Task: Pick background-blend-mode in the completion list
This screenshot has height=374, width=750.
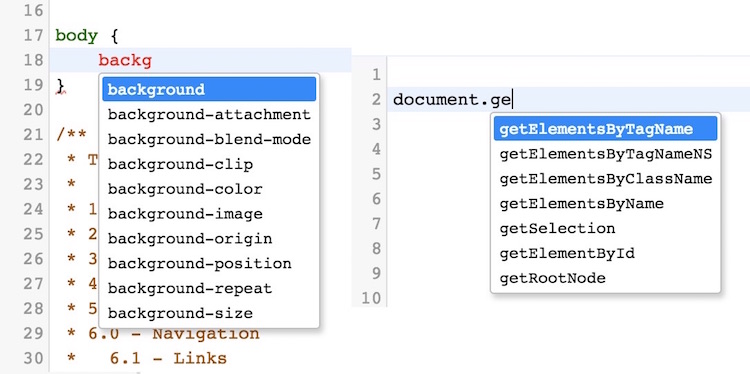Action: click(x=209, y=140)
